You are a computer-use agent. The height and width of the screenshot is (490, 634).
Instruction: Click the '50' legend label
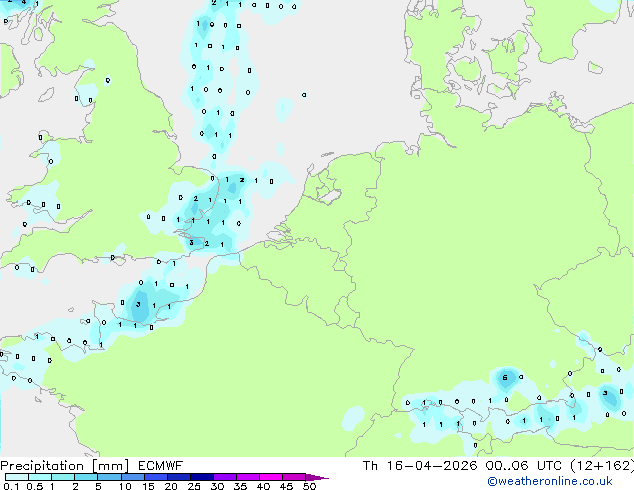[309, 486]
